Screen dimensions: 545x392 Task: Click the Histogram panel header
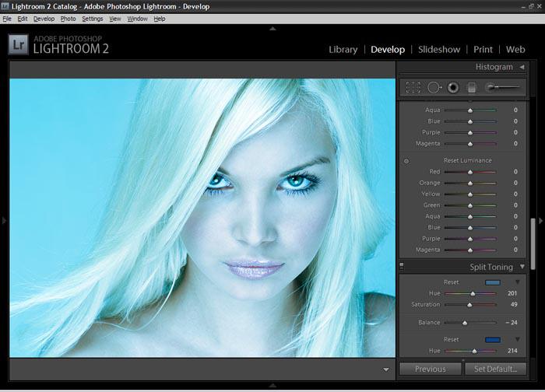(x=462, y=67)
